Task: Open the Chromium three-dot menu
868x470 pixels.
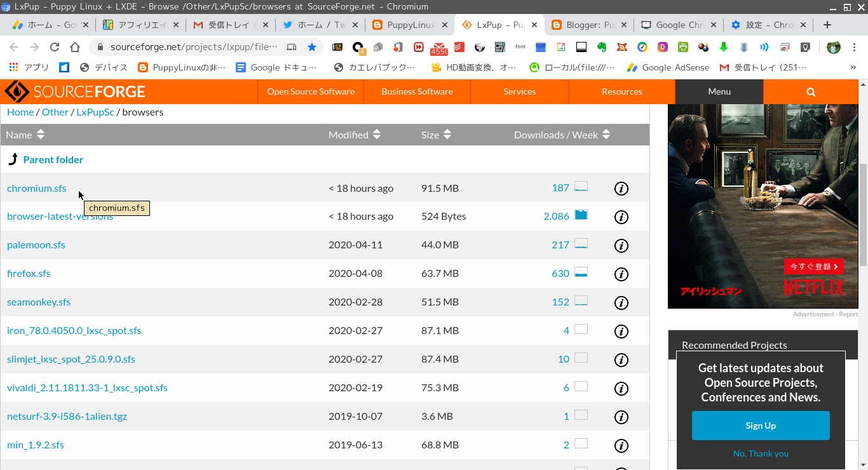Action: pos(855,47)
